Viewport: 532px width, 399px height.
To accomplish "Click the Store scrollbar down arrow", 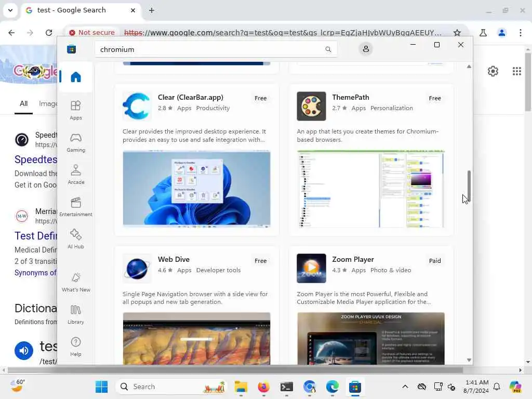I will [469, 360].
